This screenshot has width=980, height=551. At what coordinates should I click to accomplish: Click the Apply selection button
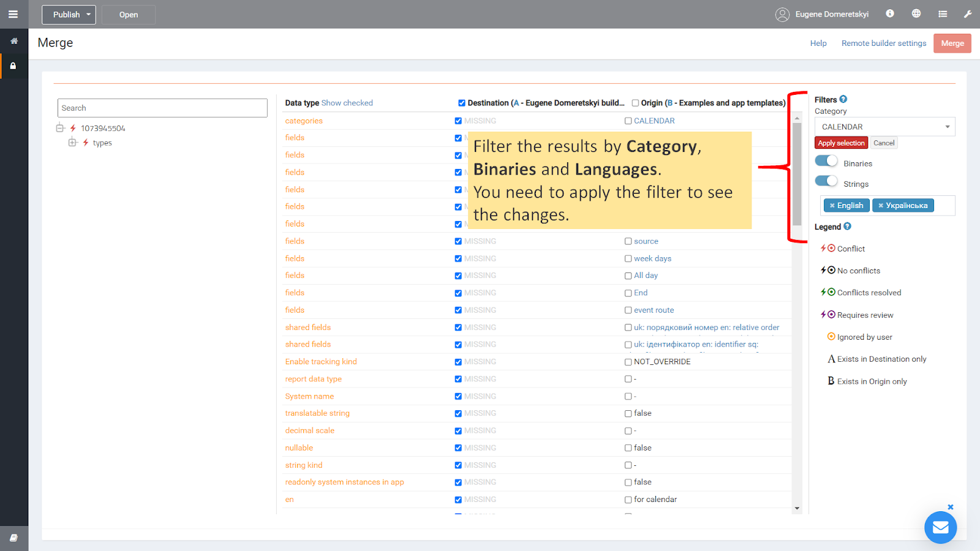point(841,143)
